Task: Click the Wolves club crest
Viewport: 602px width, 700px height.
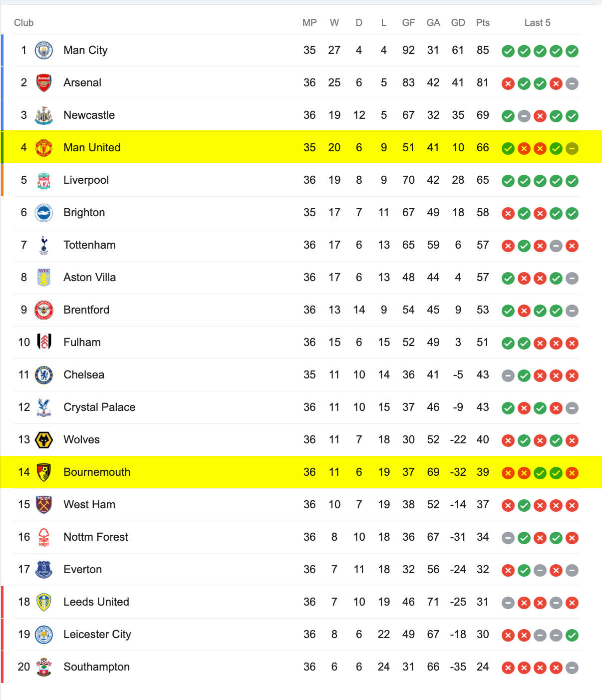Action: click(x=44, y=440)
